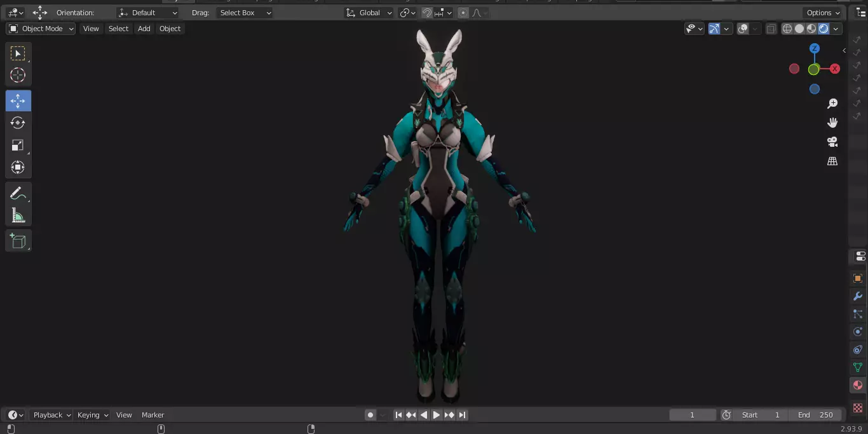Image resolution: width=868 pixels, height=434 pixels.
Task: Open object visibility eye dropdown
Action: coord(694,29)
